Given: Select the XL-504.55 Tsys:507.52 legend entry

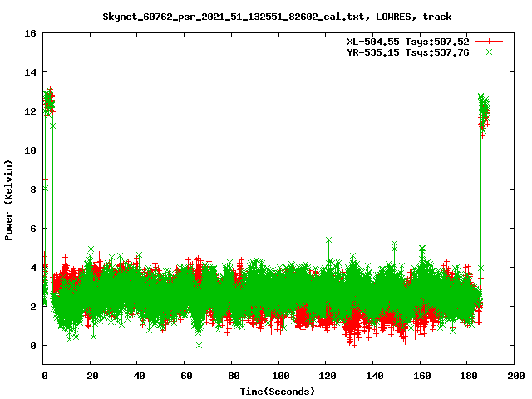Looking at the screenshot, I should point(408,42).
